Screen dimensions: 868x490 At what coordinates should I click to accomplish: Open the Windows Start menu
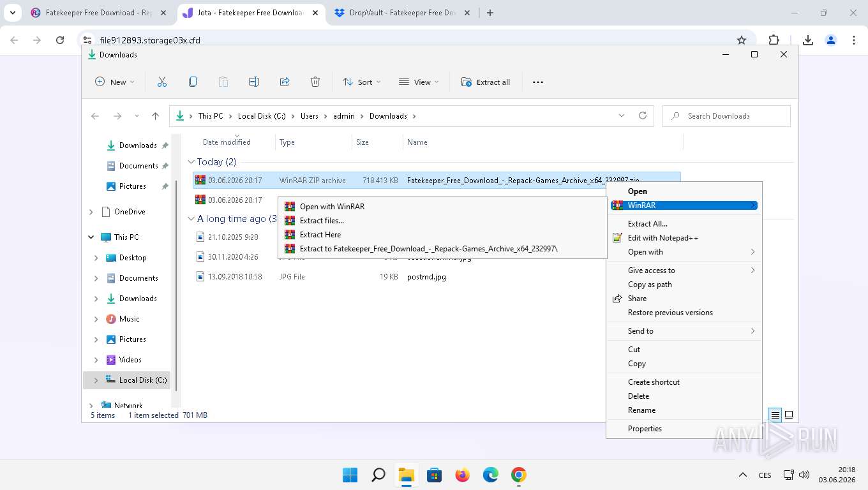pos(350,475)
